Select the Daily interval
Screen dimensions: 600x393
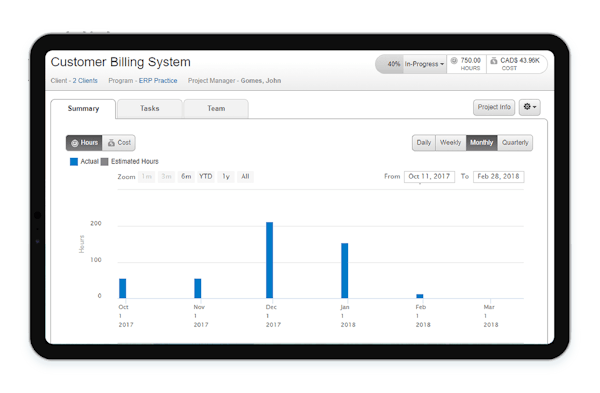click(x=424, y=143)
